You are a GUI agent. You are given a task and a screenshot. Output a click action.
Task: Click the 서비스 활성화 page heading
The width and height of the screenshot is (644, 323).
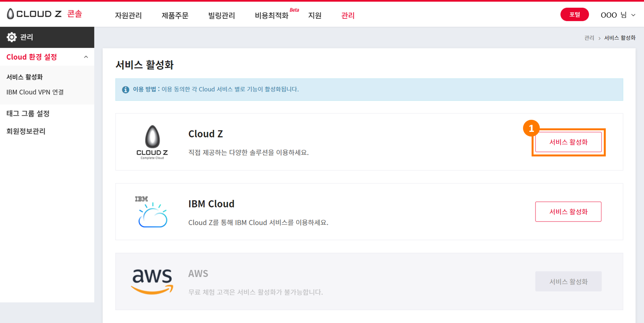(144, 65)
